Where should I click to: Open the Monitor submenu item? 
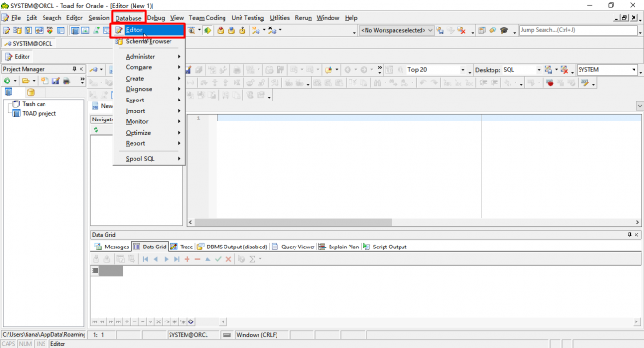(x=149, y=121)
